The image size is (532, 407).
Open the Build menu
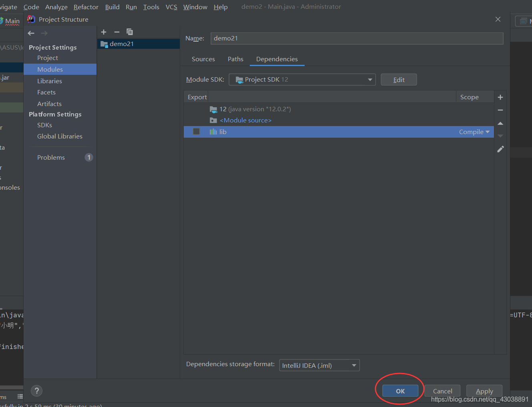(x=112, y=7)
